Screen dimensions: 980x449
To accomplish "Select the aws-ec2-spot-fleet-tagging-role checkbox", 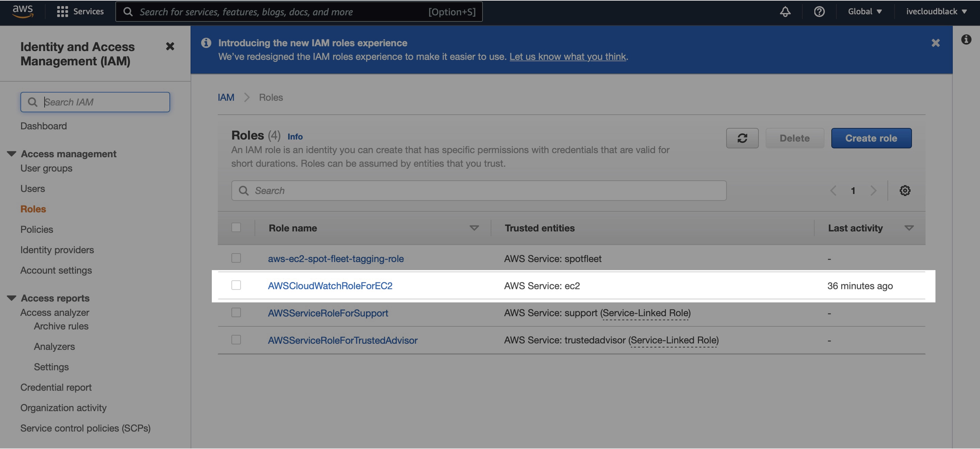I will pyautogui.click(x=236, y=258).
